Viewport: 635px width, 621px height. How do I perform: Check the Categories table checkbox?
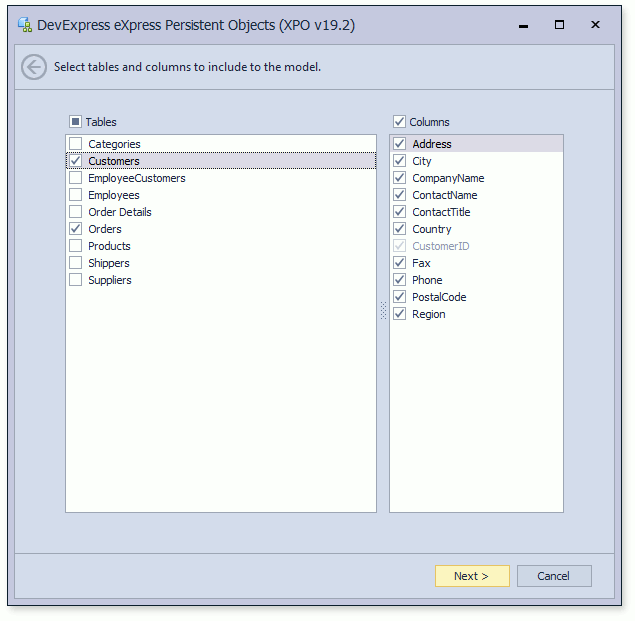[x=75, y=143]
